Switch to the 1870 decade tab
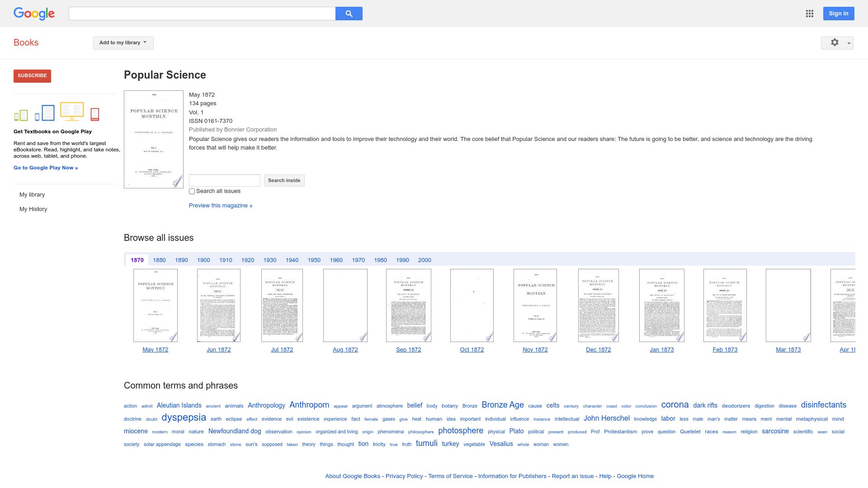The height and width of the screenshot is (488, 868). coord(137,260)
